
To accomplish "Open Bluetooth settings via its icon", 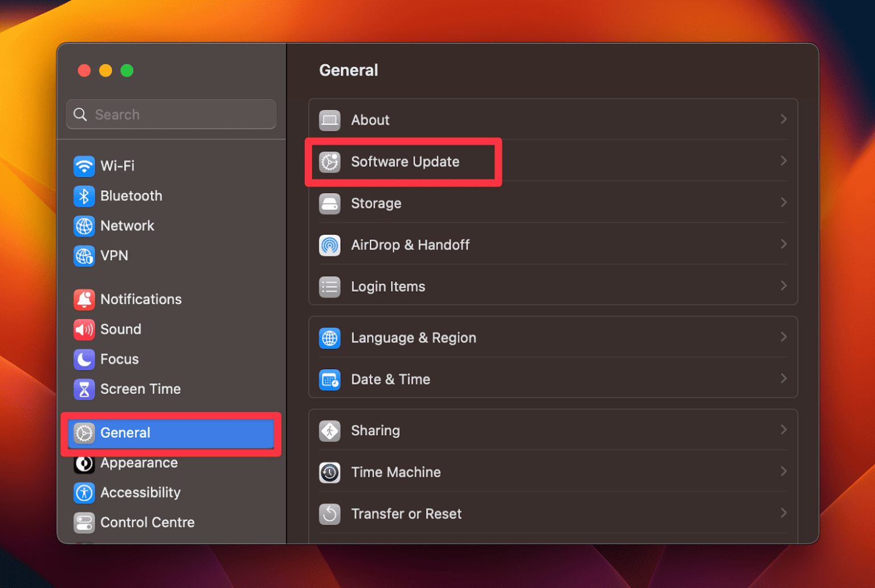I will [x=84, y=196].
